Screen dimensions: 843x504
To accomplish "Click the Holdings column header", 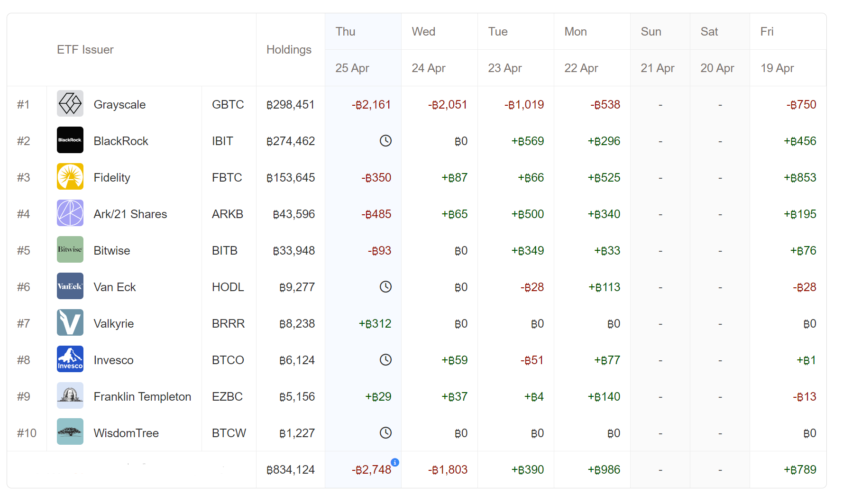I will (289, 50).
